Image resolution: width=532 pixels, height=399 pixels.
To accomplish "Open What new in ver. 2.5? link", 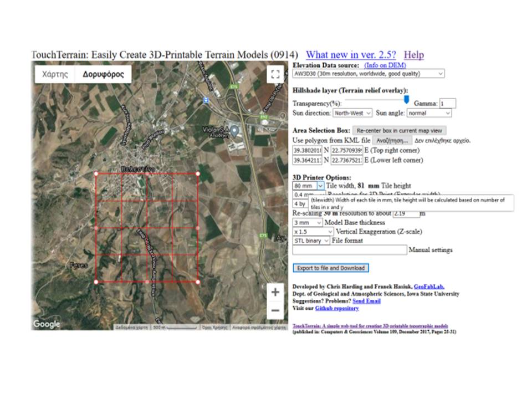I will click(351, 55).
